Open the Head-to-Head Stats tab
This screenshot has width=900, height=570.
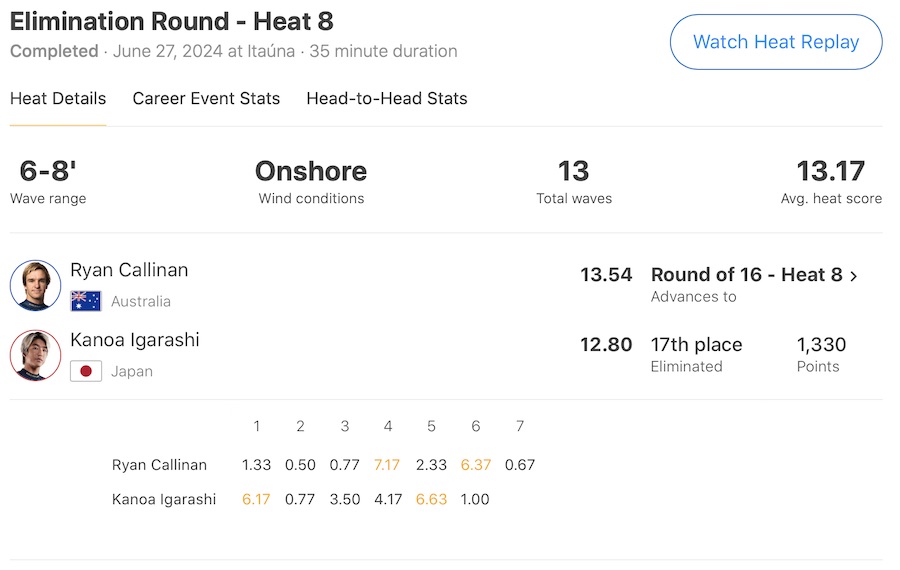pyautogui.click(x=387, y=99)
